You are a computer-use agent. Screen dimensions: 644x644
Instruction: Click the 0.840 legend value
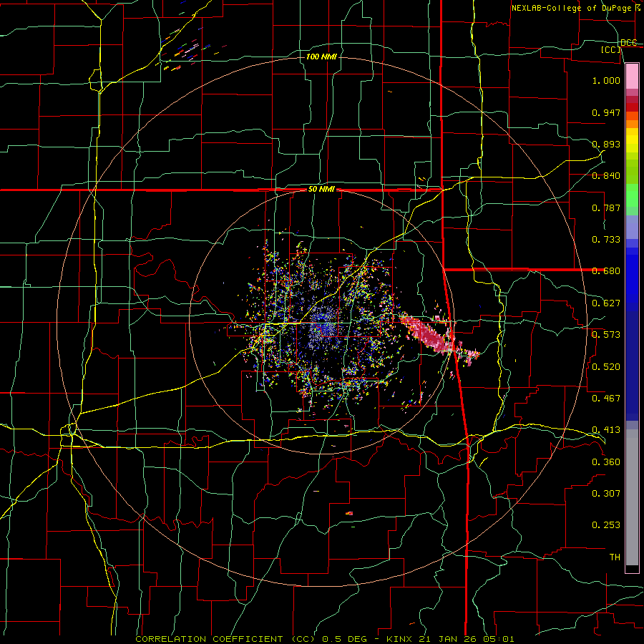point(606,176)
